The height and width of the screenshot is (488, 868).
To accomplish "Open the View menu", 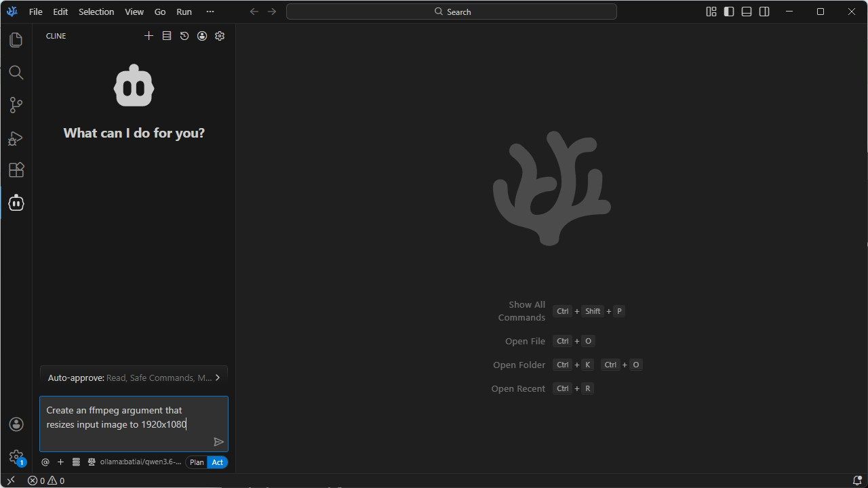I will coord(134,12).
